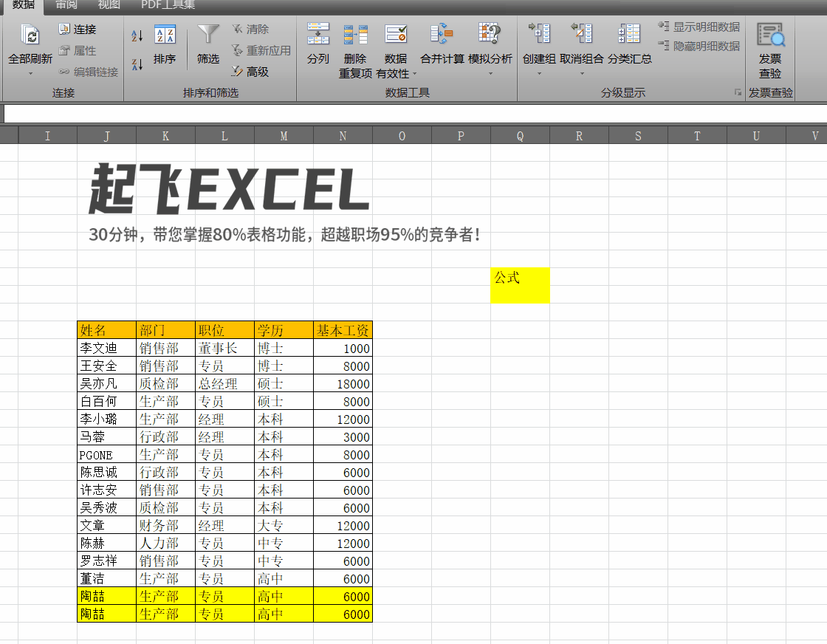
Task: Select the salary cell 18000
Action: 343,383
